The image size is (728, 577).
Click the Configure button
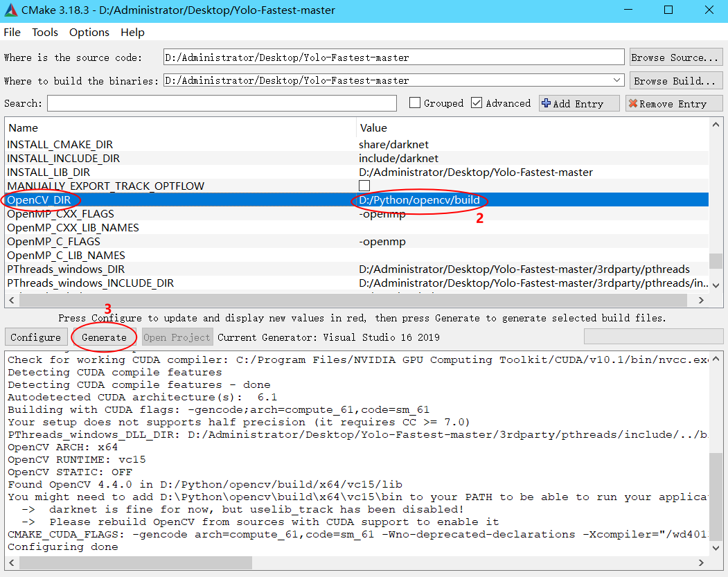pyautogui.click(x=36, y=337)
